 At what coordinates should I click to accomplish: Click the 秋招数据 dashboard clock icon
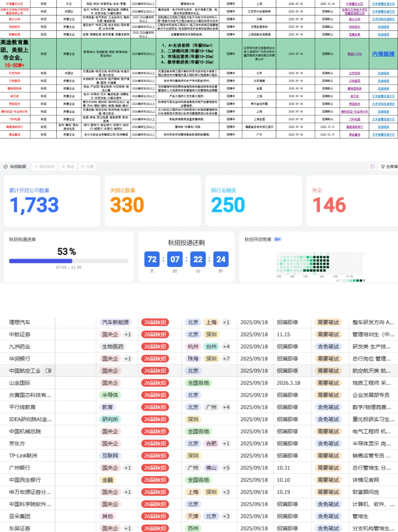[x=6, y=167]
